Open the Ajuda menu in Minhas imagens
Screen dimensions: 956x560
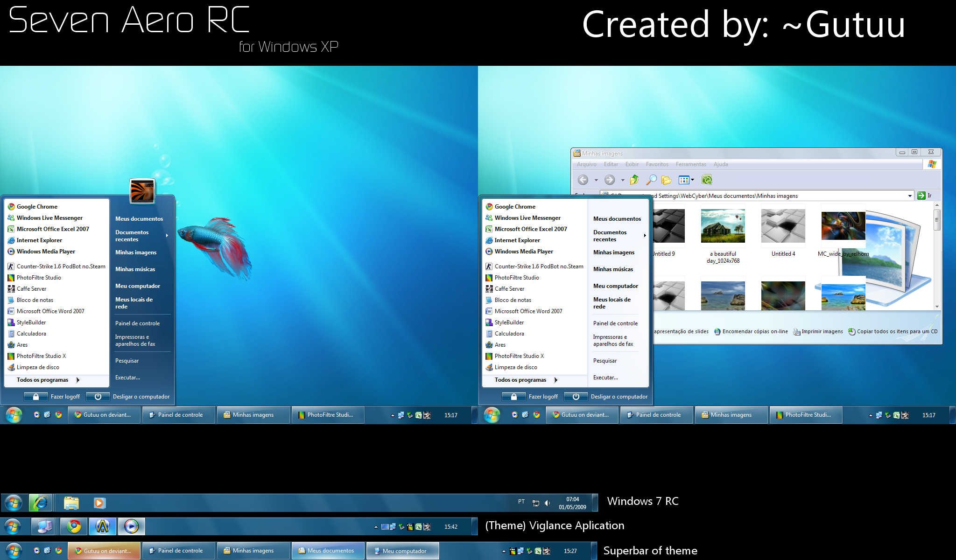pos(721,164)
